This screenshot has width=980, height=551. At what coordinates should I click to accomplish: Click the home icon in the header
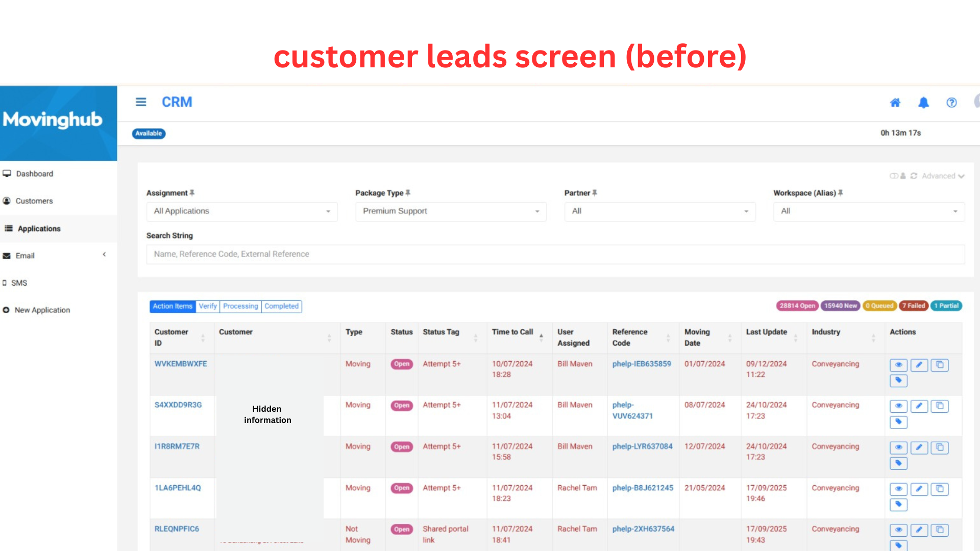coord(895,103)
